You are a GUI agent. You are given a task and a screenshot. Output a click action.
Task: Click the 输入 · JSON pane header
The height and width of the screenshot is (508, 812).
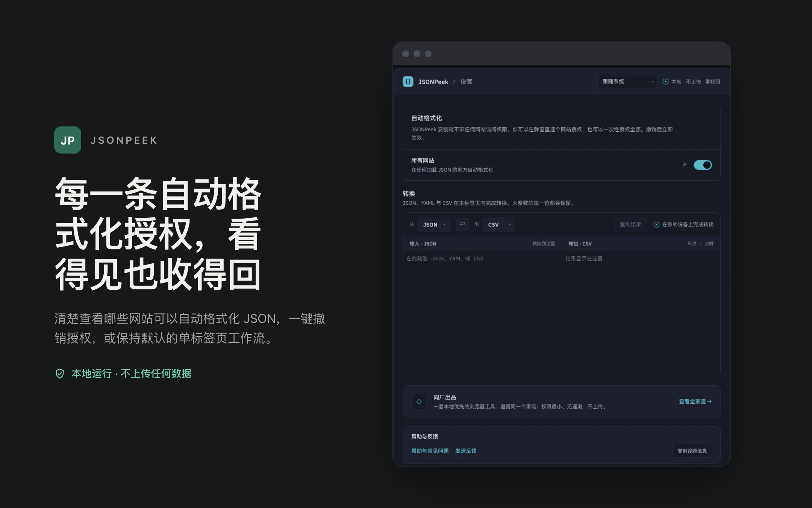point(423,244)
